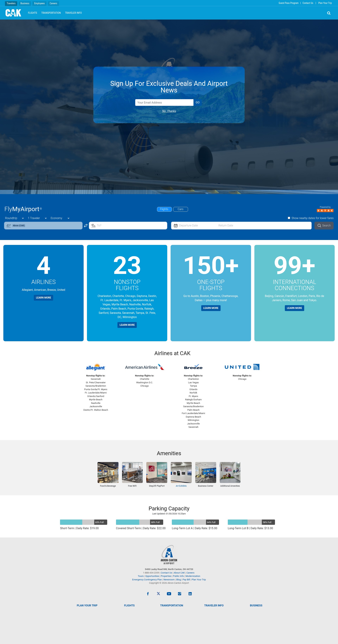Click the Return Date field
The image size is (338, 644).
pos(226,226)
